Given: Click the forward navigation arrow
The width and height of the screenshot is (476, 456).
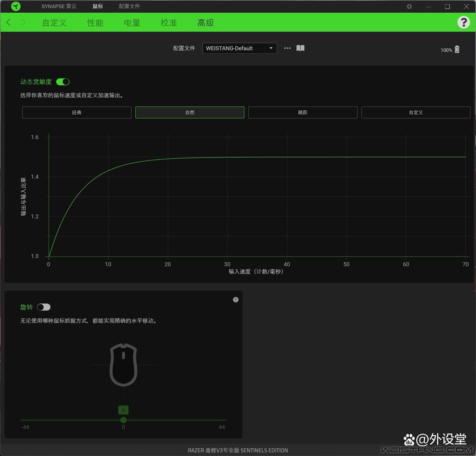Looking at the screenshot, I should click(x=23, y=23).
